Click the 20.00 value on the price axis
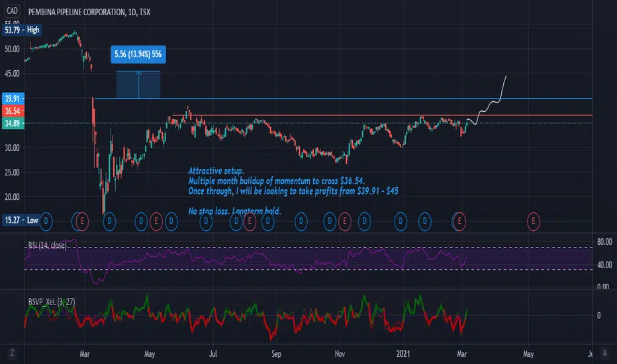 (12, 197)
